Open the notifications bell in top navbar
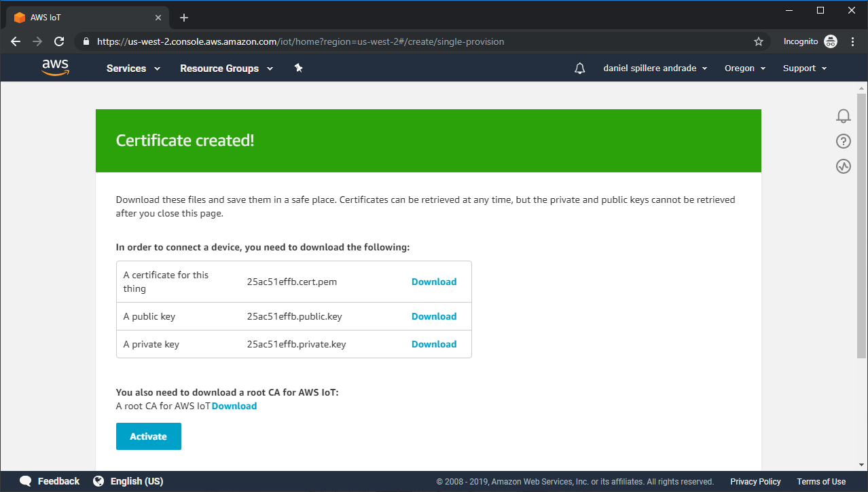868x492 pixels. coord(579,69)
